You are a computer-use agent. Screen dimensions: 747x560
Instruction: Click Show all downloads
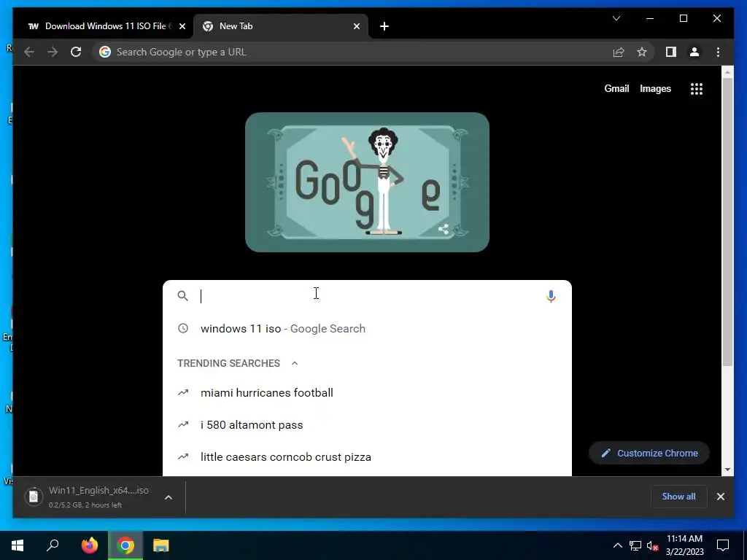(678, 497)
